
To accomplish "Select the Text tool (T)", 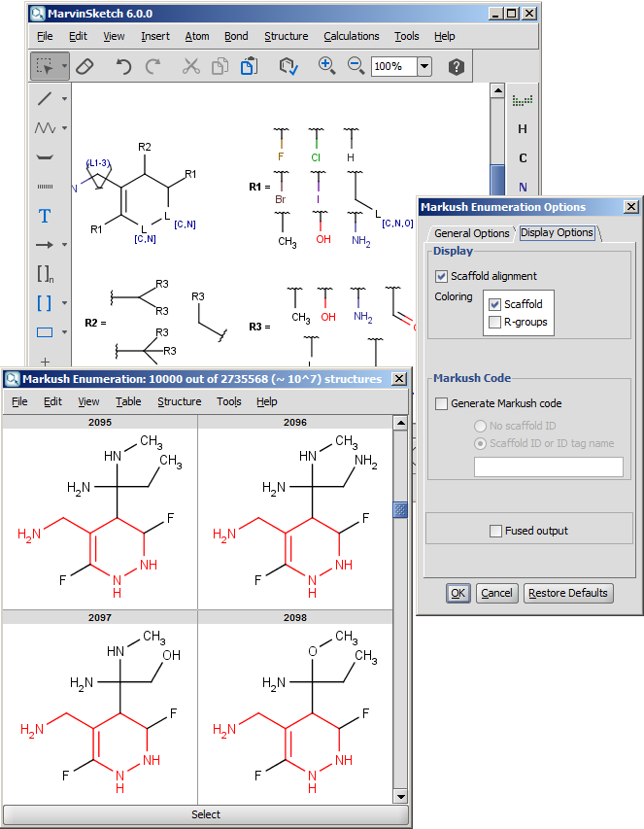I will pos(45,216).
